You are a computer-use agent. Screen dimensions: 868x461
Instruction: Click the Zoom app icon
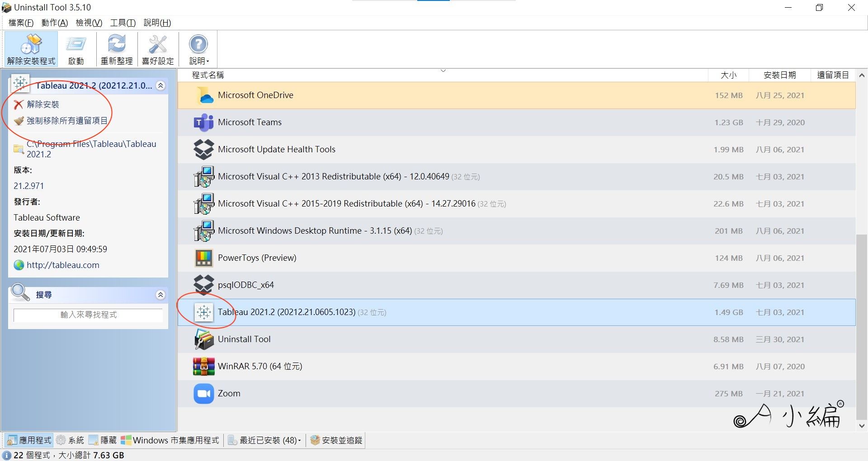(204, 394)
